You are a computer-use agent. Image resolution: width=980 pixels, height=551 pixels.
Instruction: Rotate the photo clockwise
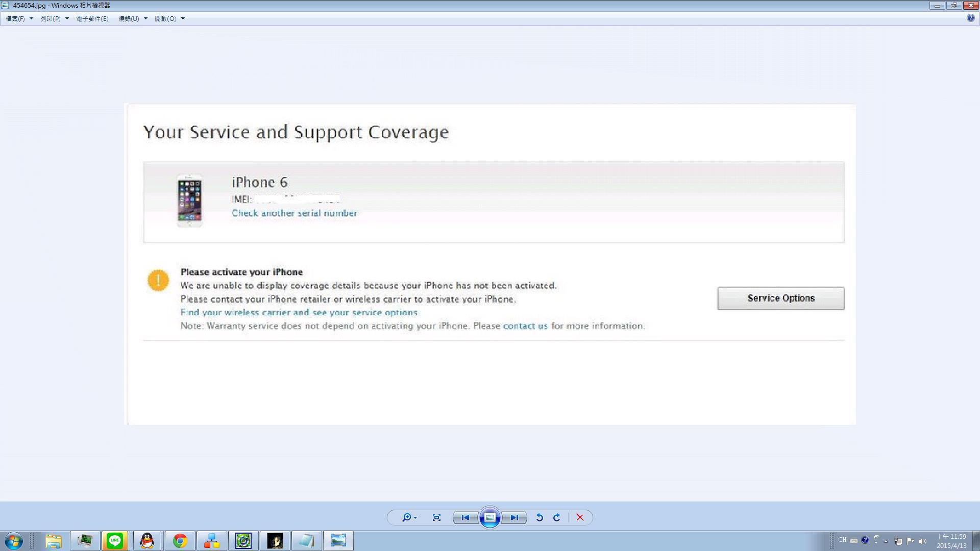pyautogui.click(x=557, y=517)
